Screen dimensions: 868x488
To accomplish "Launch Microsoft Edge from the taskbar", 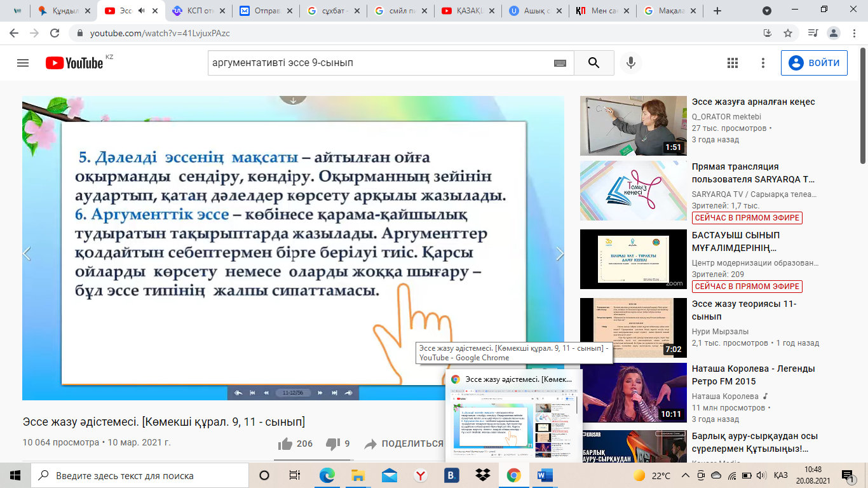I will coord(327,475).
